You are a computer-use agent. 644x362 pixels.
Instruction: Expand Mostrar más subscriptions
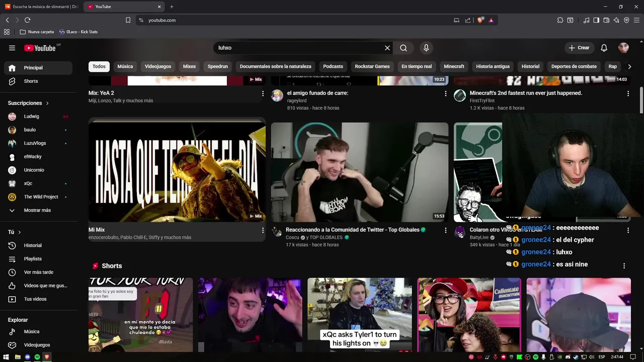tap(38, 210)
